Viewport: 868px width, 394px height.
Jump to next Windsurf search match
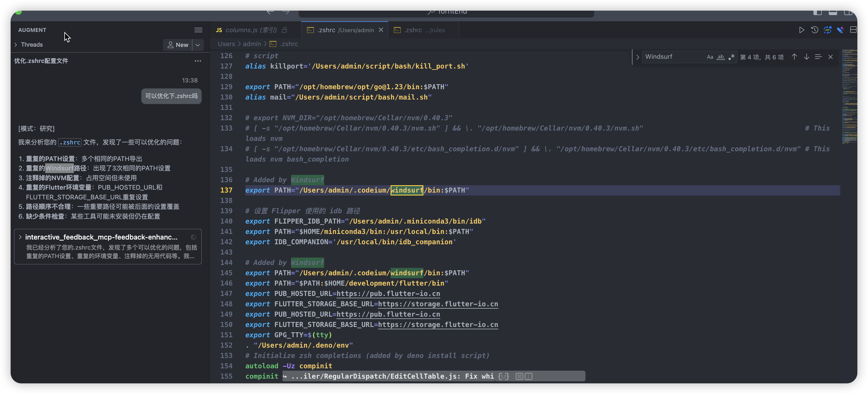pyautogui.click(x=806, y=57)
